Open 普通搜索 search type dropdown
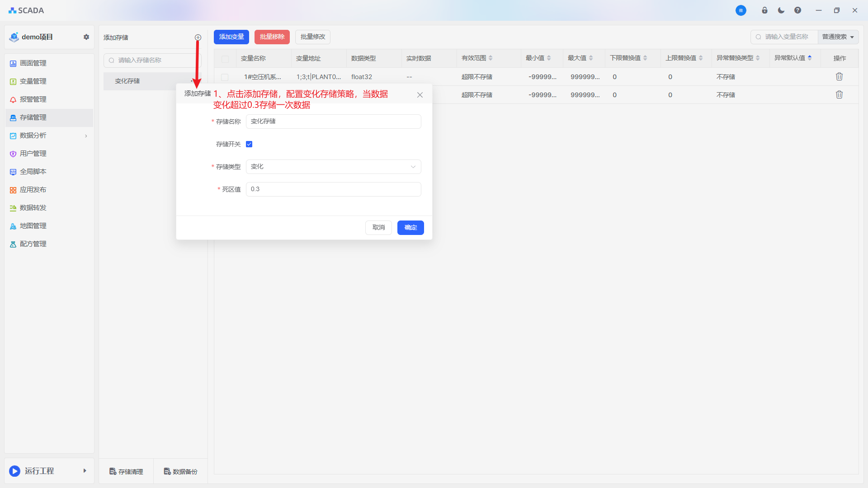 pyautogui.click(x=838, y=37)
